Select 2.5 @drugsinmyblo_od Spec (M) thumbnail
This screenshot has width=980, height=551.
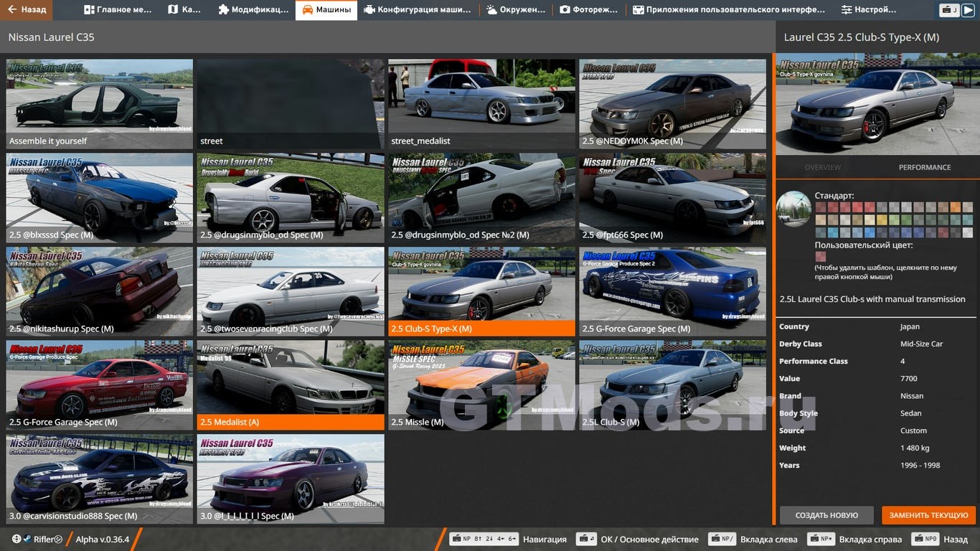pos(291,198)
